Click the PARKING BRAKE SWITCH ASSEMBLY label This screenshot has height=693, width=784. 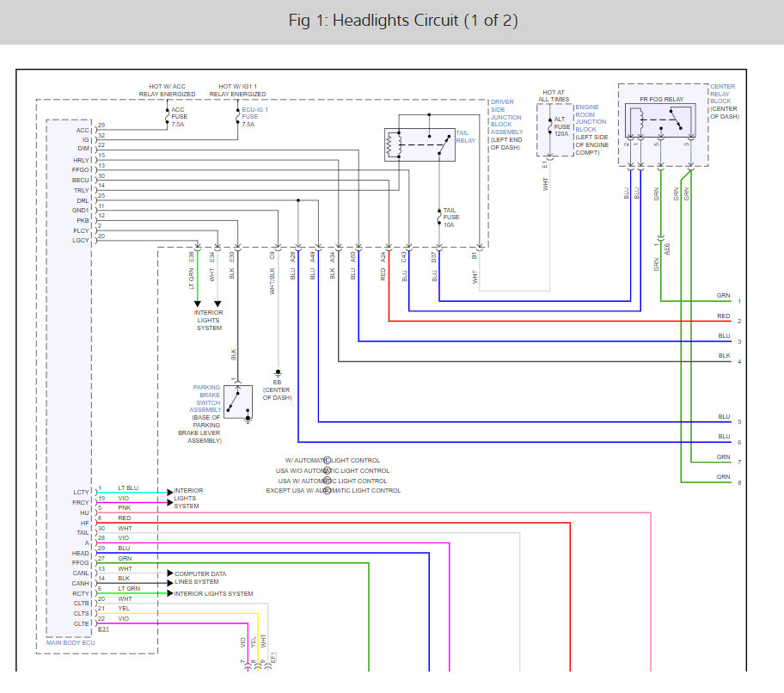[x=205, y=398]
